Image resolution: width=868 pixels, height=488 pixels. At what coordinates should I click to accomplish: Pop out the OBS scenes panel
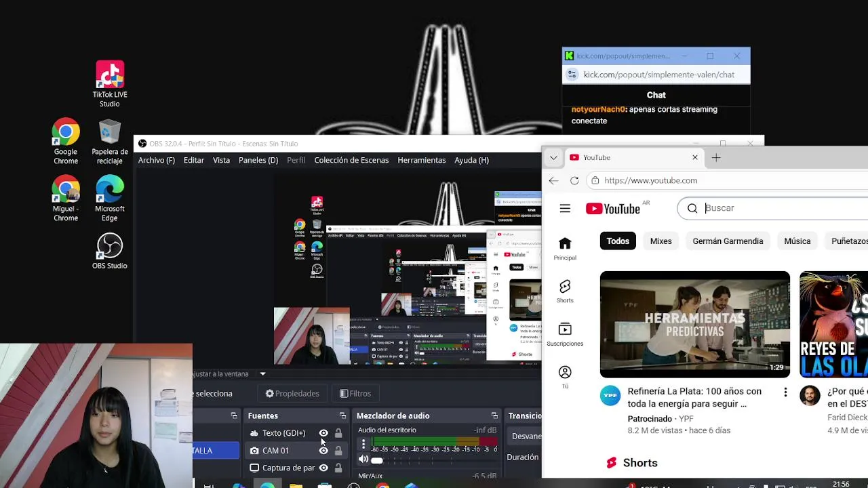pyautogui.click(x=234, y=415)
